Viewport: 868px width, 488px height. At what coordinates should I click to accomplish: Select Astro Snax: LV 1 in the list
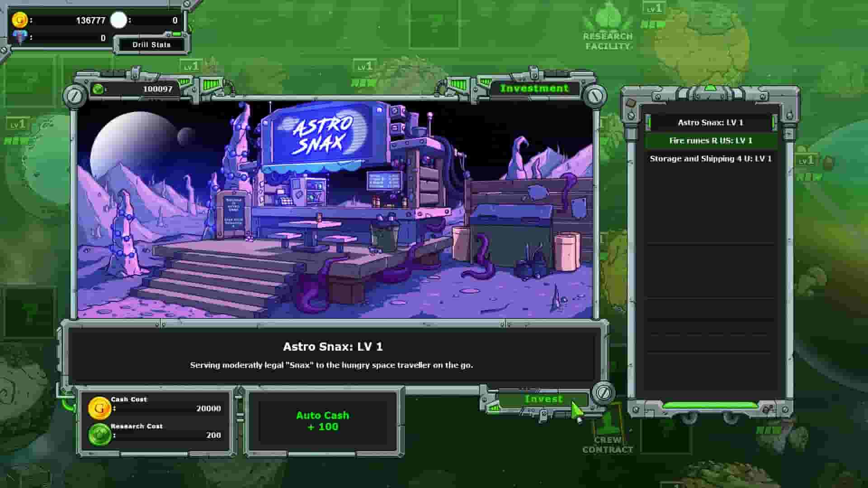coord(711,122)
